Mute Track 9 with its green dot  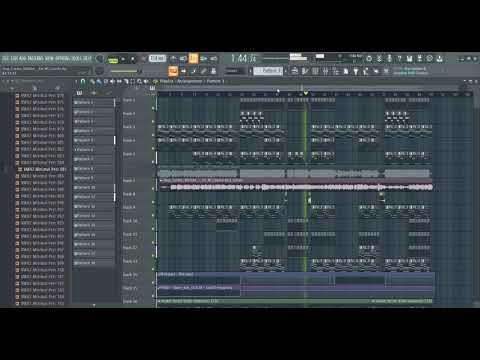[153, 215]
